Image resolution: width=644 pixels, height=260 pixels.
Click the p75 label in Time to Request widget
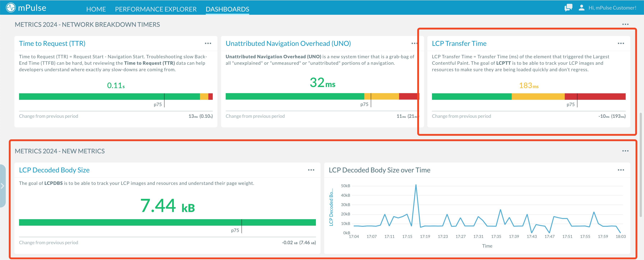coord(158,104)
